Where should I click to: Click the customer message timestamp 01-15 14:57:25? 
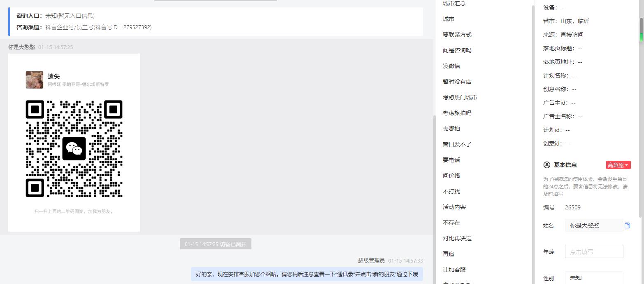[x=56, y=47]
